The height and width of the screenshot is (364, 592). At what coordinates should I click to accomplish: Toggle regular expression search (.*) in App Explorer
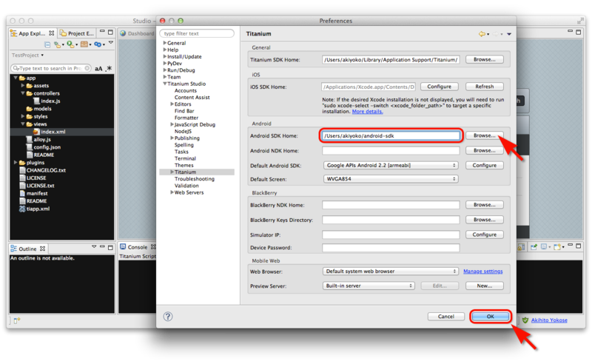(x=109, y=68)
